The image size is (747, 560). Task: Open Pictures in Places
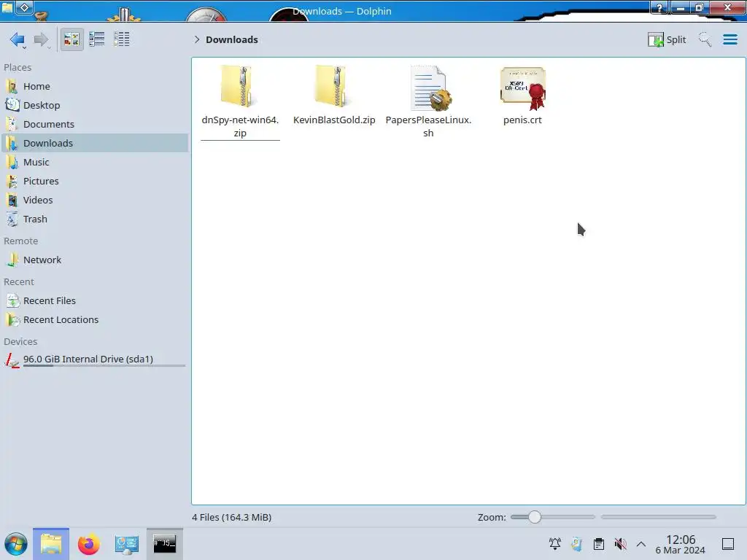95,182
